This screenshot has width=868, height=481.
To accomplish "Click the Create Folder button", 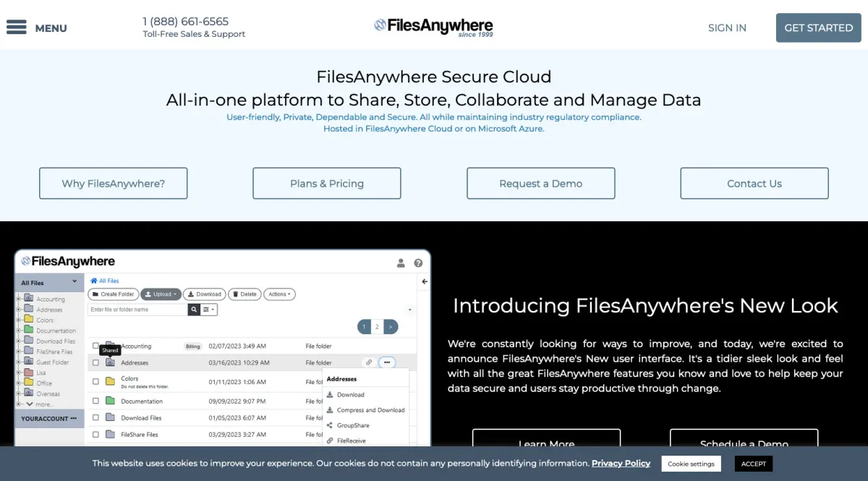I will 113,294.
